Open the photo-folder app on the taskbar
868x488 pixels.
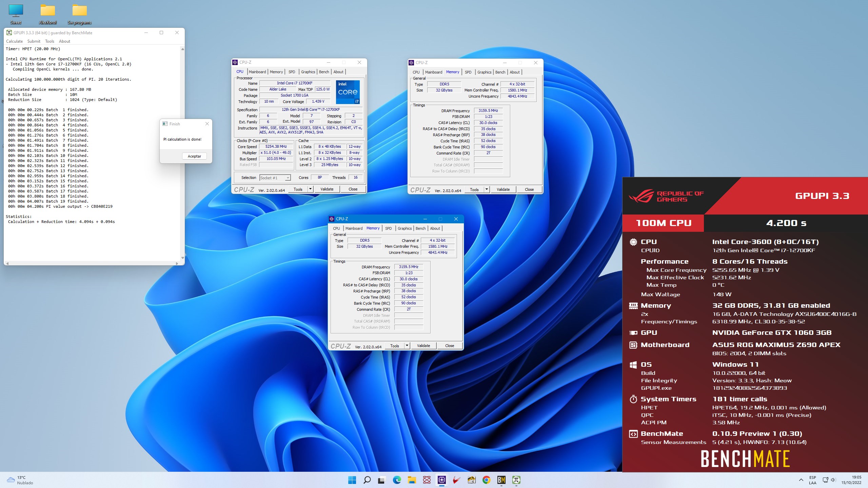pos(471,480)
